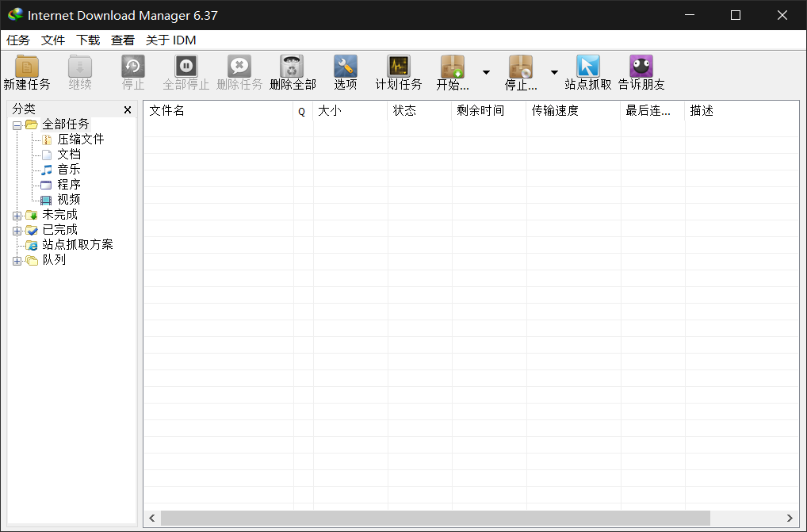
Task: Click the 开始... queue start icon
Action: pyautogui.click(x=453, y=67)
